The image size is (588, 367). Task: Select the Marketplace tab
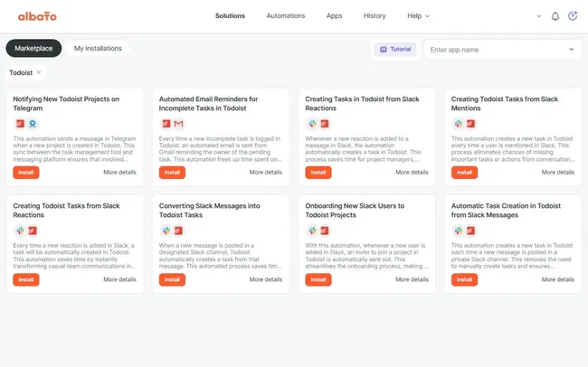[33, 48]
